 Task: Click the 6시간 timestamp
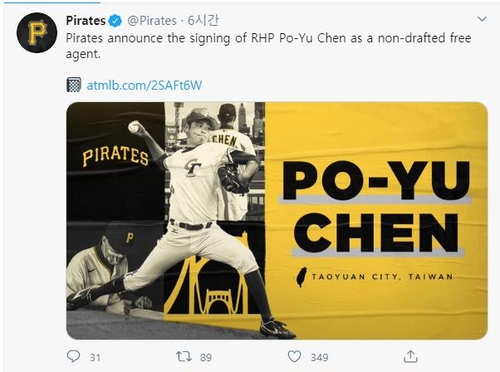click(x=203, y=21)
